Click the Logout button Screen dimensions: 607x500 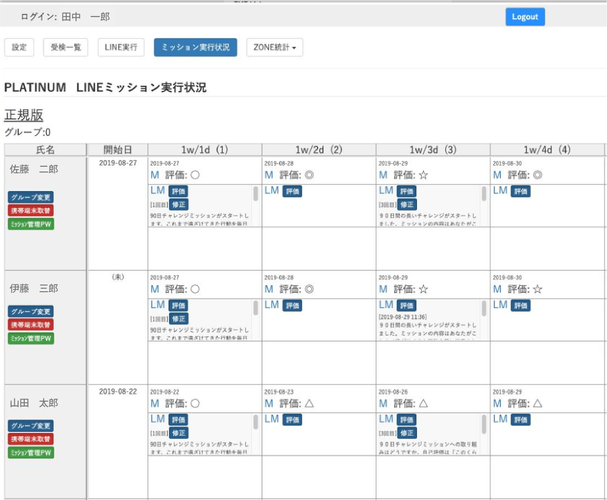[x=524, y=16]
